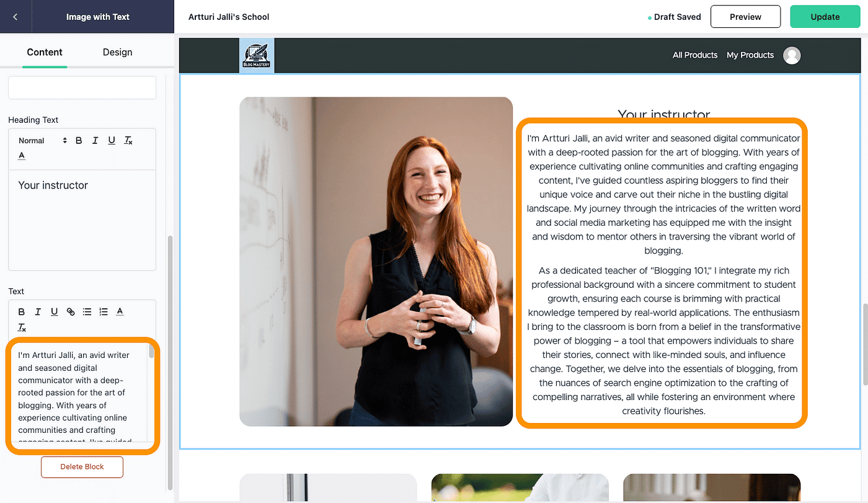Click inside the Text body editor field

click(77, 393)
